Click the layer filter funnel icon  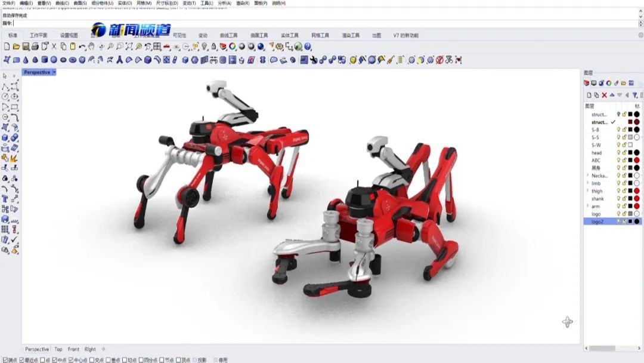[x=635, y=95]
